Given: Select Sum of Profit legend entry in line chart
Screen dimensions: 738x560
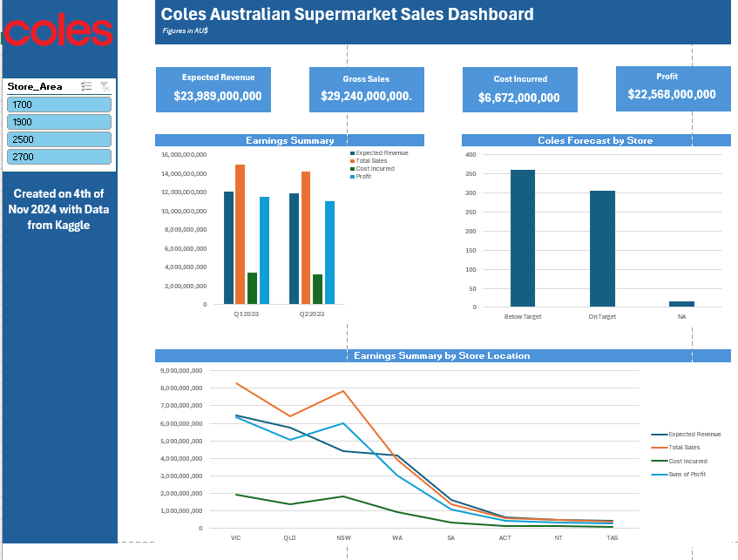Looking at the screenshot, I should pyautogui.click(x=687, y=474).
